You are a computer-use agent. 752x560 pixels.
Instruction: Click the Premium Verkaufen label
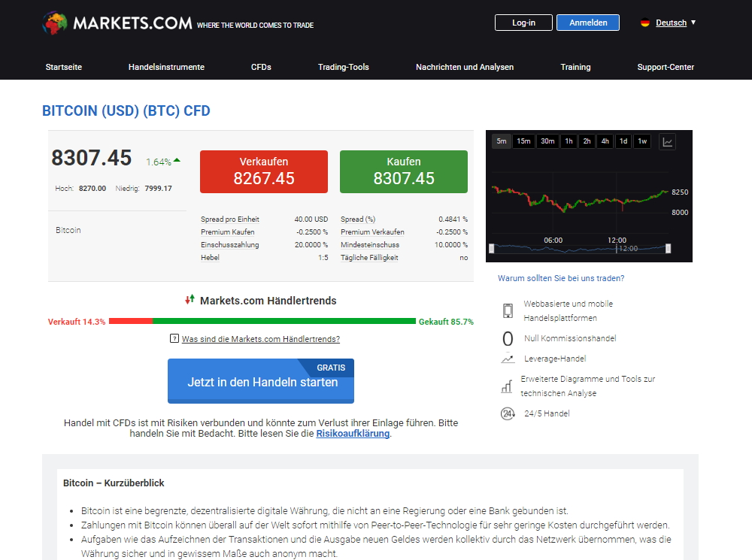[x=373, y=232]
